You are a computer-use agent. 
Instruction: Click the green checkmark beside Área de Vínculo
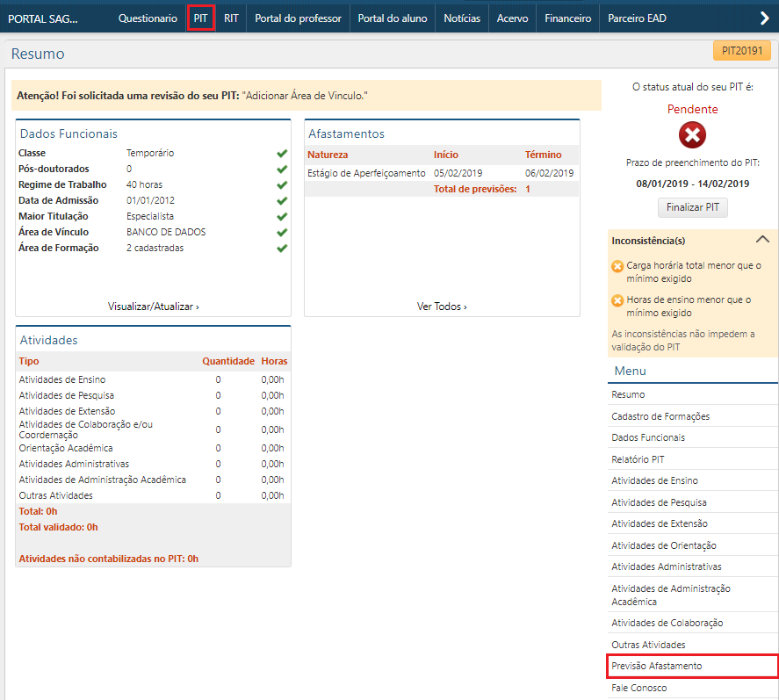282,233
